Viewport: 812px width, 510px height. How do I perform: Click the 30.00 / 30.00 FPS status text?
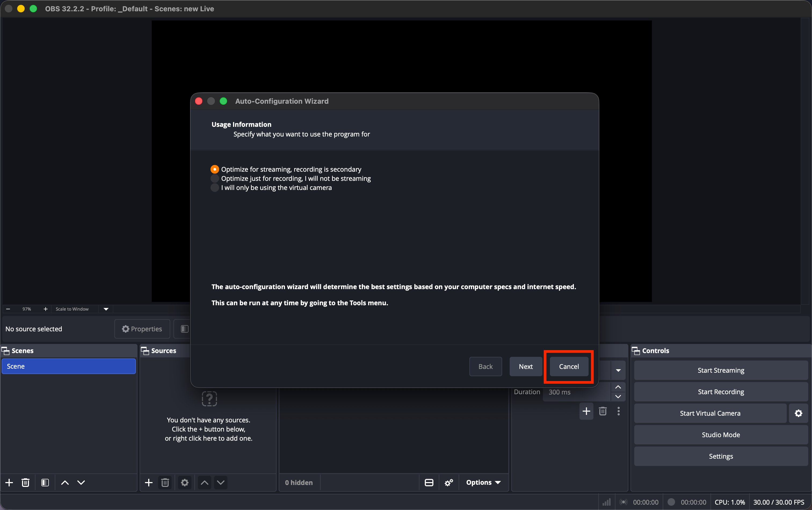coord(779,502)
